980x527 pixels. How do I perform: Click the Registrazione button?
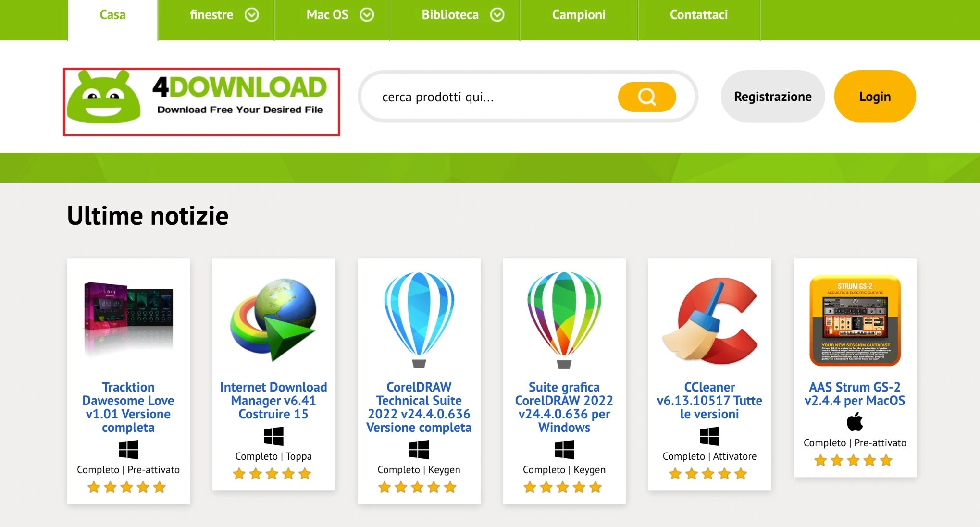pos(772,96)
